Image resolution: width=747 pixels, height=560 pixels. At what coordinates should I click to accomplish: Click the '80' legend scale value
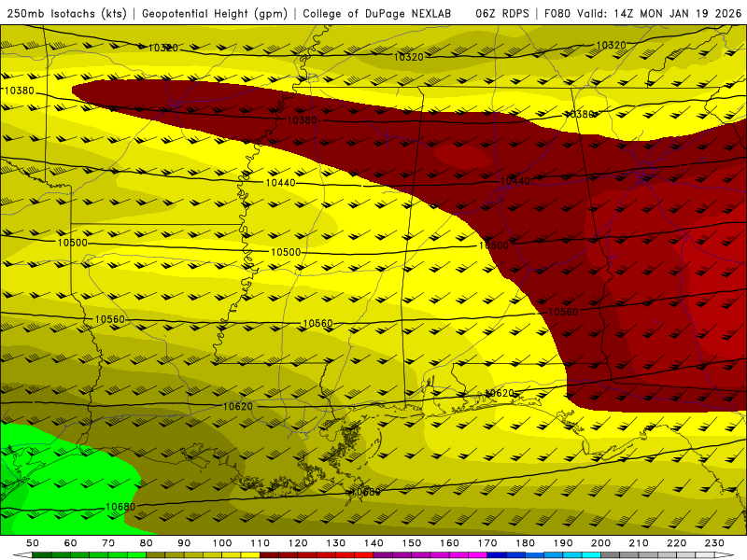point(146,543)
